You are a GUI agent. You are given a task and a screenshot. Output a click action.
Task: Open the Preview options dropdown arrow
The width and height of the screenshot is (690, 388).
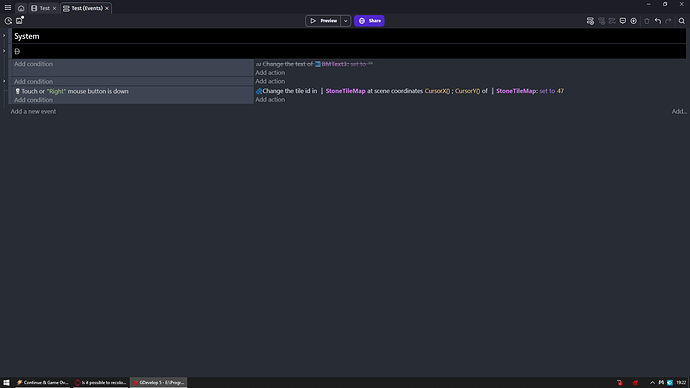pyautogui.click(x=345, y=21)
